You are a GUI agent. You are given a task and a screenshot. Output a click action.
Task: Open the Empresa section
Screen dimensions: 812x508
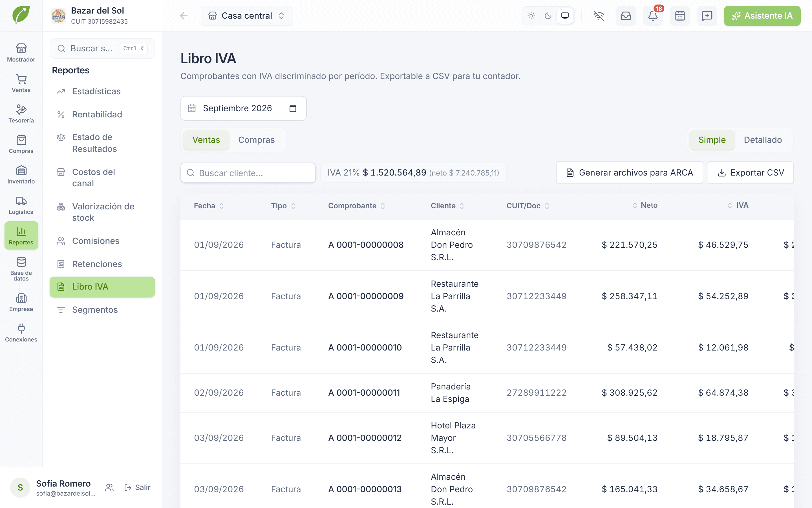click(x=21, y=302)
